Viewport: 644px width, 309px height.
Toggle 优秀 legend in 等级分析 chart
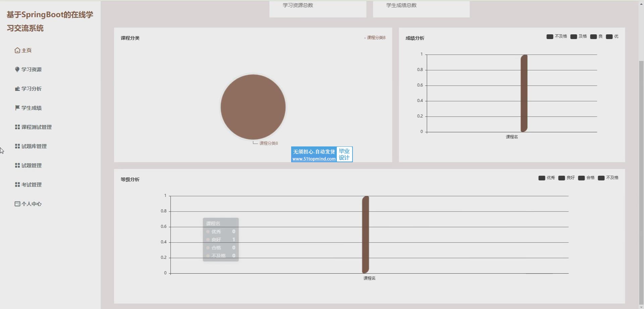pyautogui.click(x=546, y=178)
